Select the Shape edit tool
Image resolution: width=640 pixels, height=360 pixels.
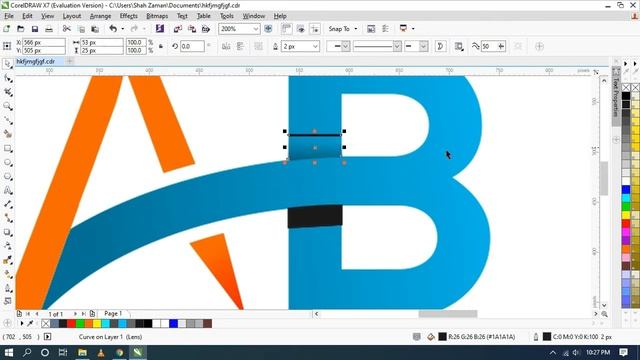[x=7, y=78]
